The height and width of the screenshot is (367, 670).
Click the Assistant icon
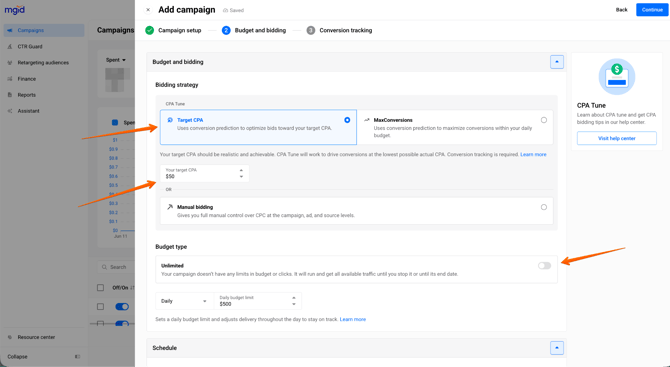(x=10, y=111)
